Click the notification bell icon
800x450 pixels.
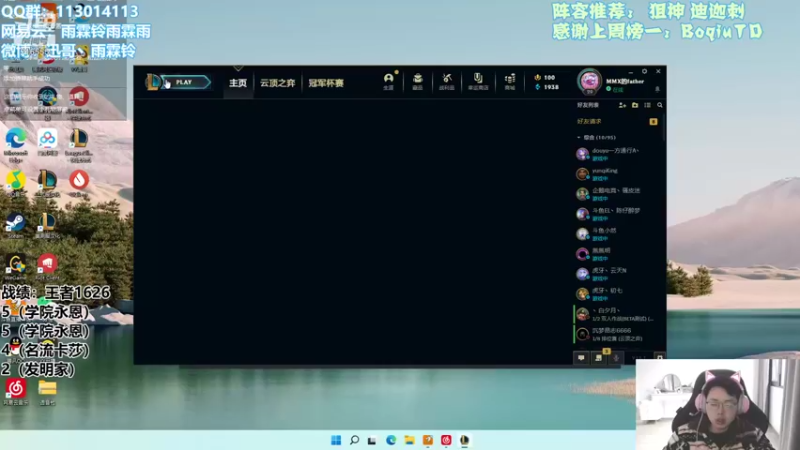(x=657, y=89)
